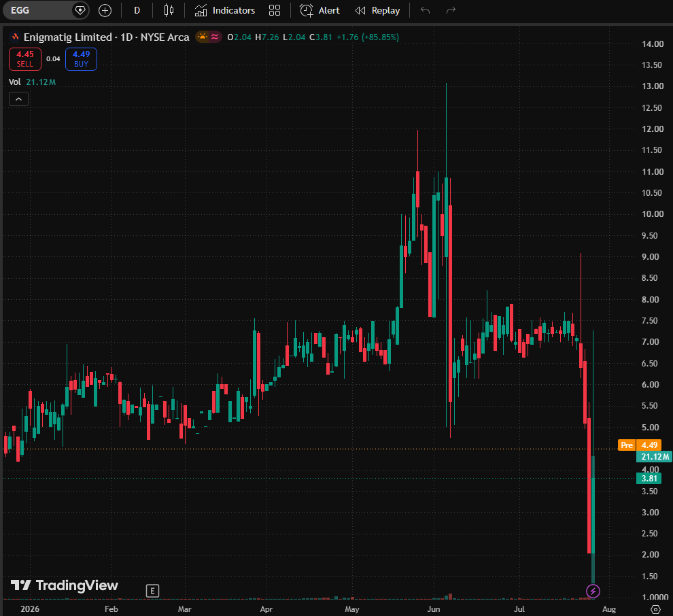Create an Alert

tap(320, 10)
